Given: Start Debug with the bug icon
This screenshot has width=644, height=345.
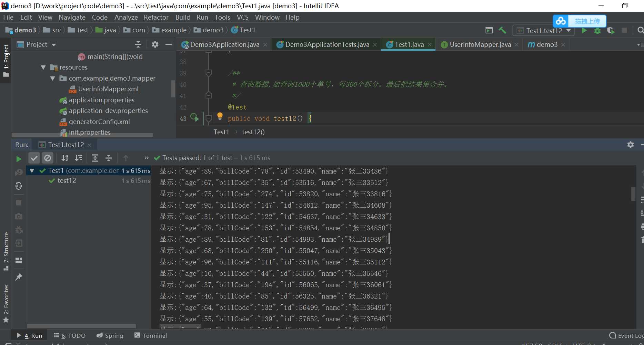Looking at the screenshot, I should 597,31.
